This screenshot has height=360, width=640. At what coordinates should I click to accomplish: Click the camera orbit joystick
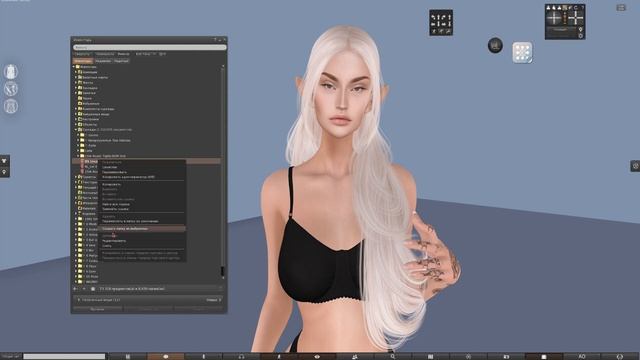(x=554, y=18)
